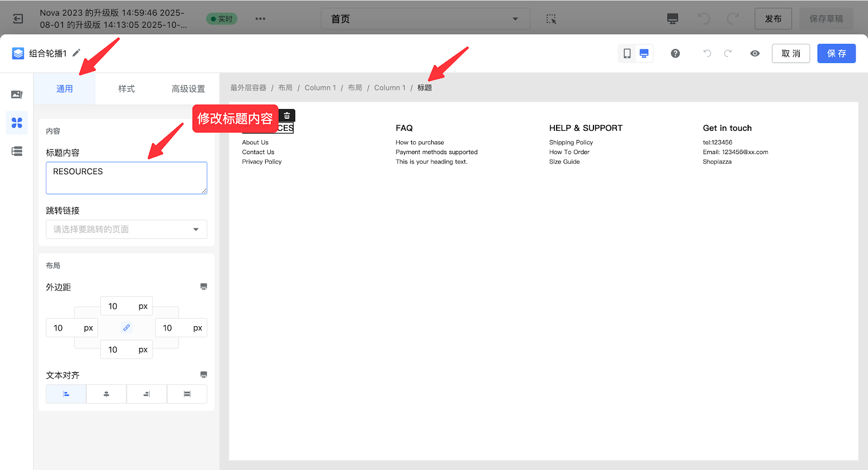Select the components grid sidebar icon
The height and width of the screenshot is (470, 868).
point(17,123)
